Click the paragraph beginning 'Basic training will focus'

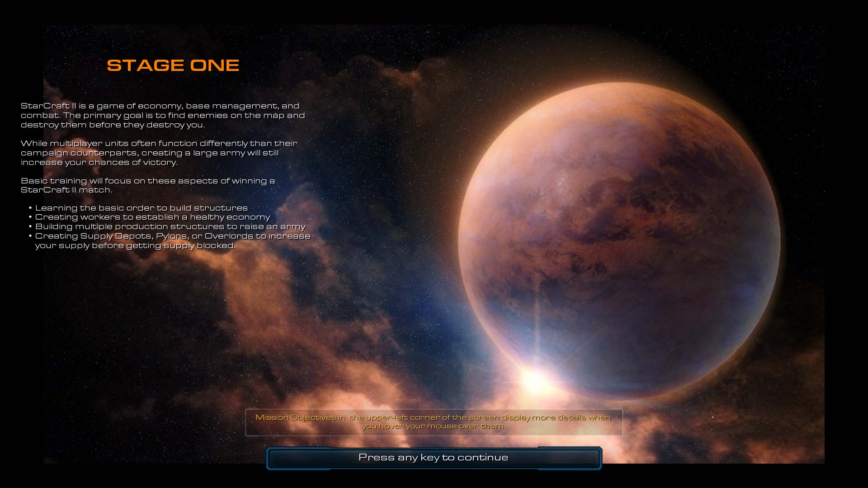point(148,185)
